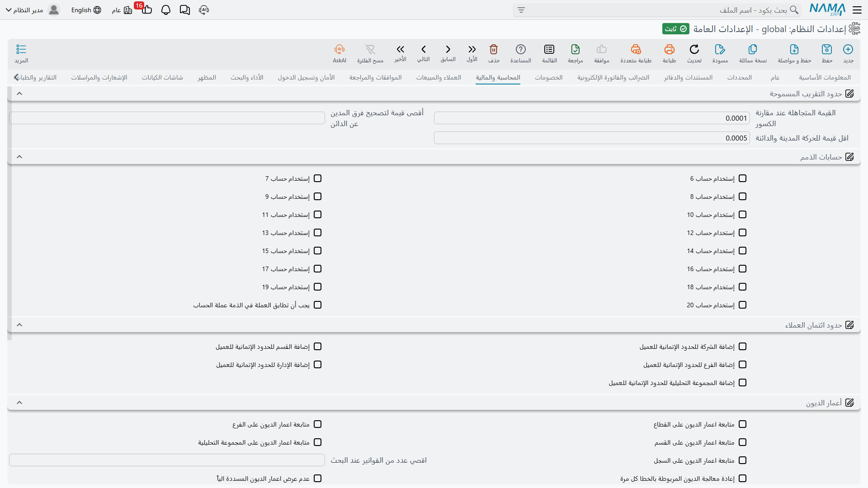The height and width of the screenshot is (488, 868).
Task: Switch to الخصومات tab
Action: coord(548,78)
